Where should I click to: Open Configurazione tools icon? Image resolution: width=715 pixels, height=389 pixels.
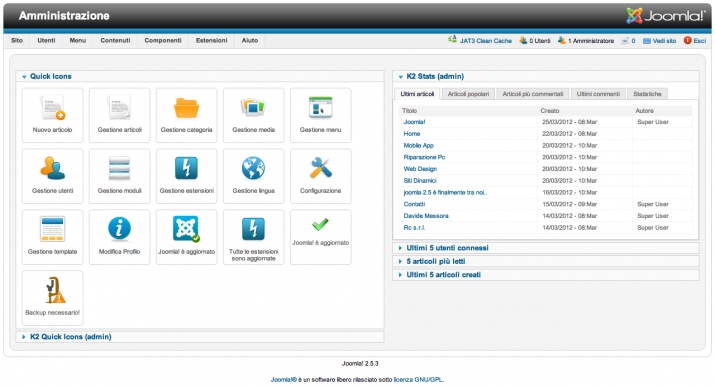tap(321, 176)
